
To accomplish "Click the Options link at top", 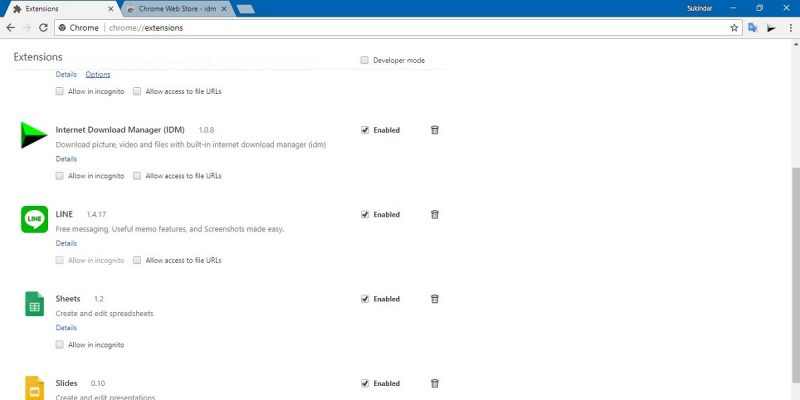I will pyautogui.click(x=98, y=74).
